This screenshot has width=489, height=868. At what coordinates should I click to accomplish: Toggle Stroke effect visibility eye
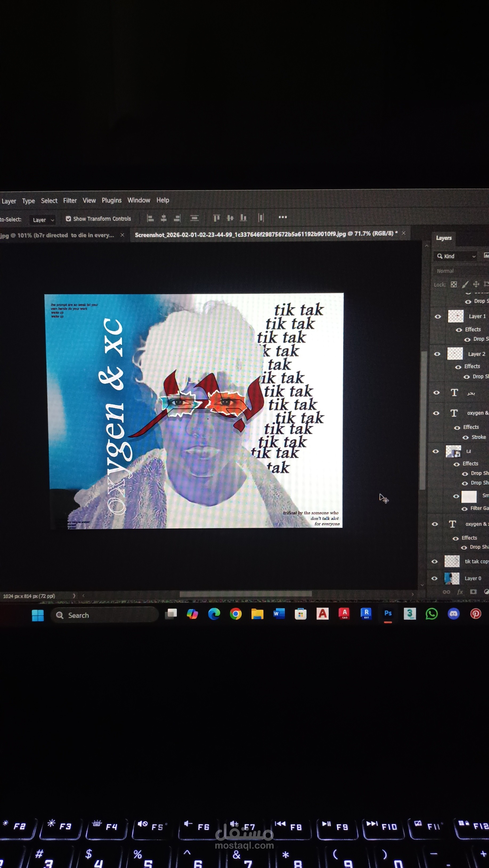466,437
